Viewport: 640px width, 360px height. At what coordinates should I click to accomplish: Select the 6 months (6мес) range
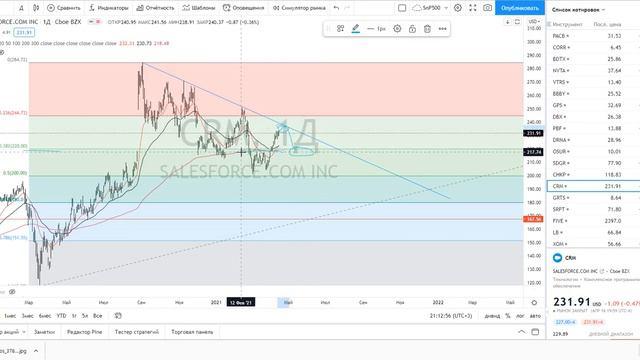coord(45,316)
